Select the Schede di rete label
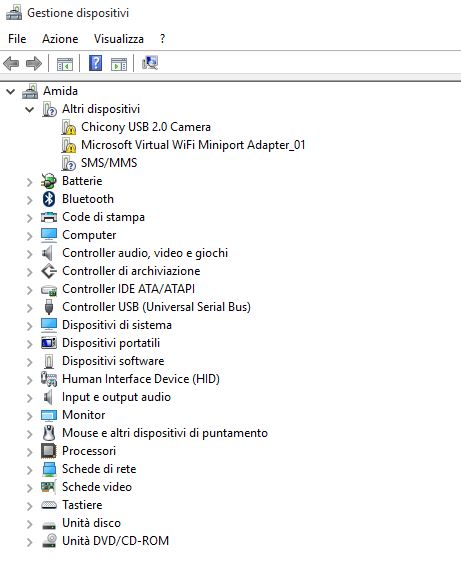The height and width of the screenshot is (569, 461). click(x=99, y=469)
